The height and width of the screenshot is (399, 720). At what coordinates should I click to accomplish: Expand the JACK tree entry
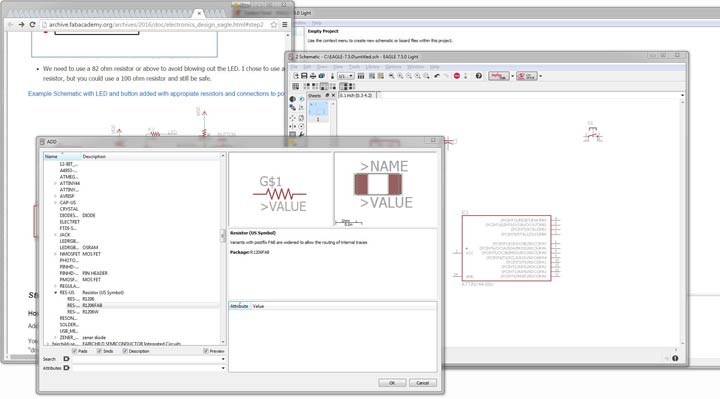(56, 235)
